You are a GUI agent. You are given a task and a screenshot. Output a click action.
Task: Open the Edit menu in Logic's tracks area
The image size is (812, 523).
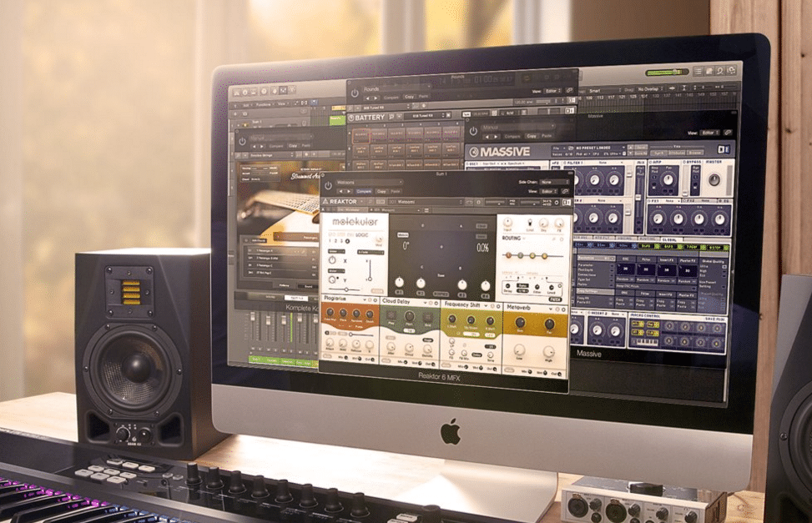click(x=246, y=104)
